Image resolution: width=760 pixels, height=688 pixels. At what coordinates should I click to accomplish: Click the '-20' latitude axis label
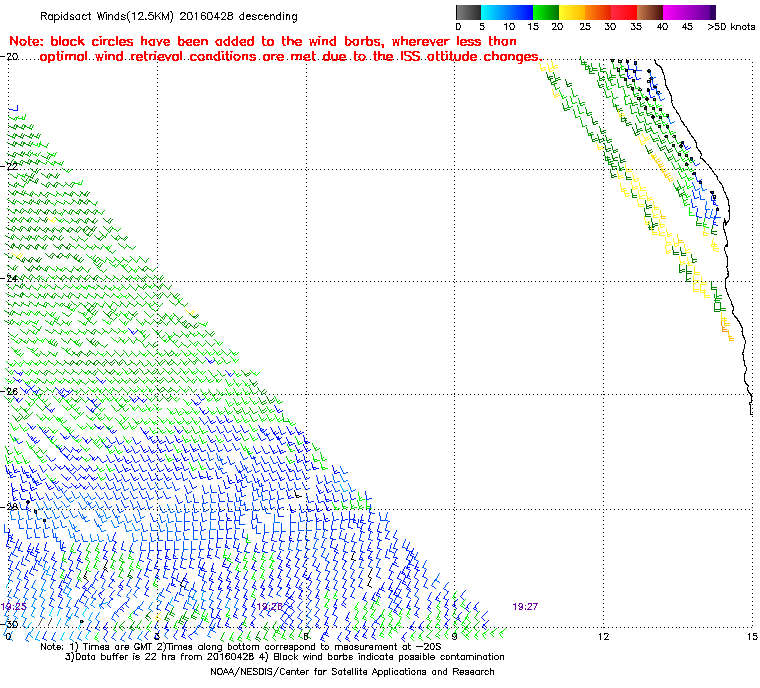click(x=9, y=57)
